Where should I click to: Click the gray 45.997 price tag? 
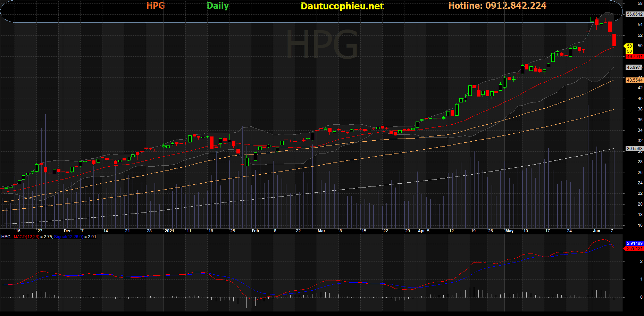(x=634, y=67)
